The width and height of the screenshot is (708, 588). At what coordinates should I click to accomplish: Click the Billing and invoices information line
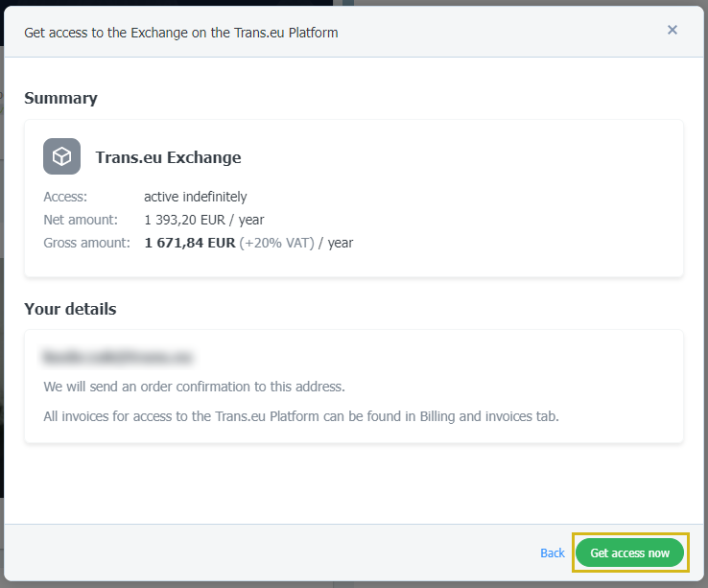[301, 416]
